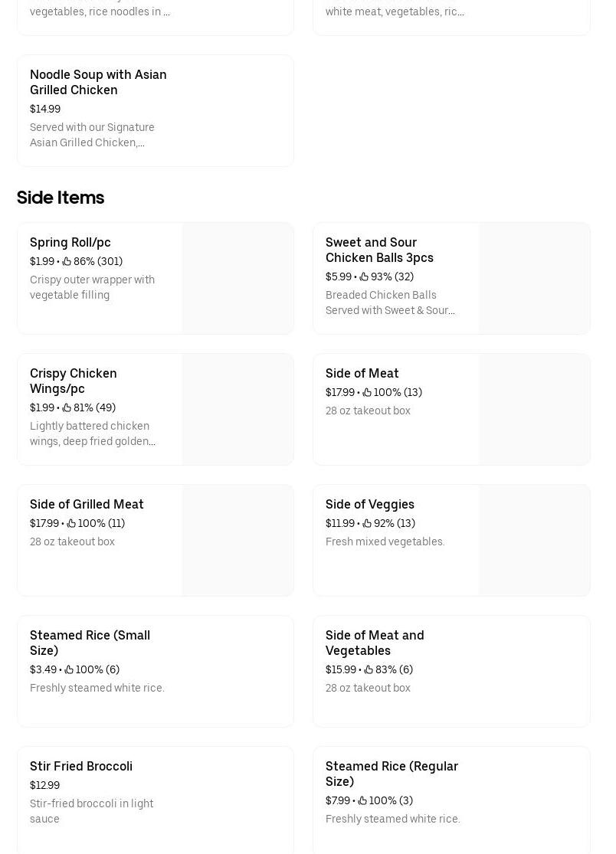Click thumbs-up icon on Sweet and Sour Chicken Balls
The width and height of the screenshot is (616, 854).
pos(364,277)
